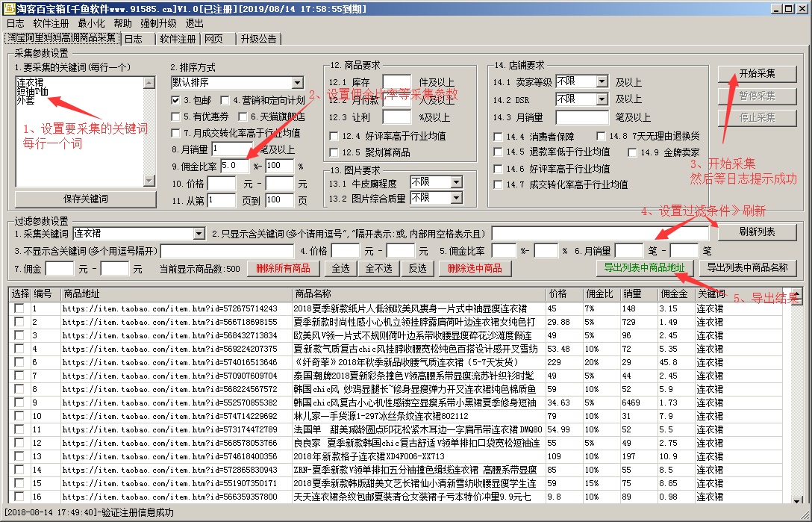The width and height of the screenshot is (812, 522).
Task: Click the 刷新列表 refresh button
Action: (757, 232)
